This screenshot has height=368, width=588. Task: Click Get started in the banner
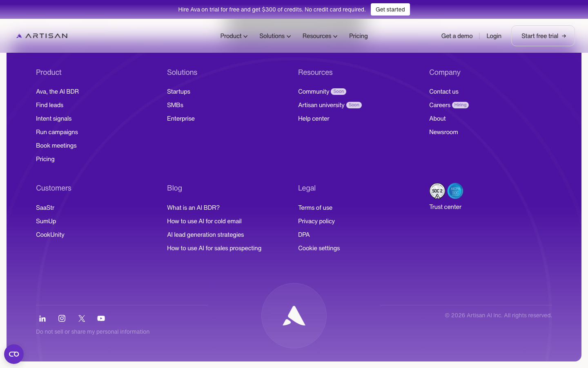click(x=390, y=9)
